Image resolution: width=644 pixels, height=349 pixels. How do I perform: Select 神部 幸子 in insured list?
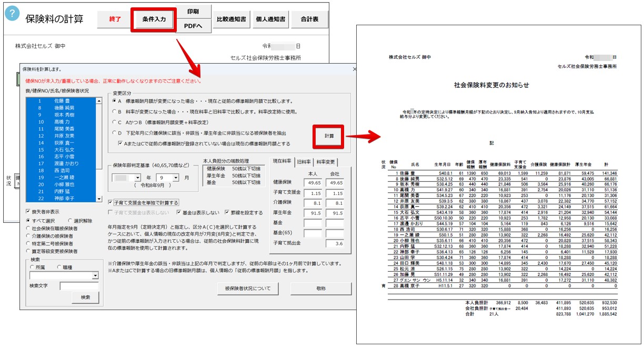[61, 200]
